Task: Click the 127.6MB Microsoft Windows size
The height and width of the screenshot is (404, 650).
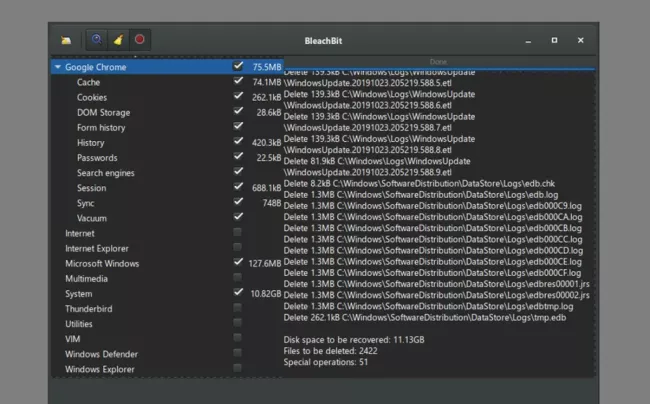Action: click(x=265, y=264)
